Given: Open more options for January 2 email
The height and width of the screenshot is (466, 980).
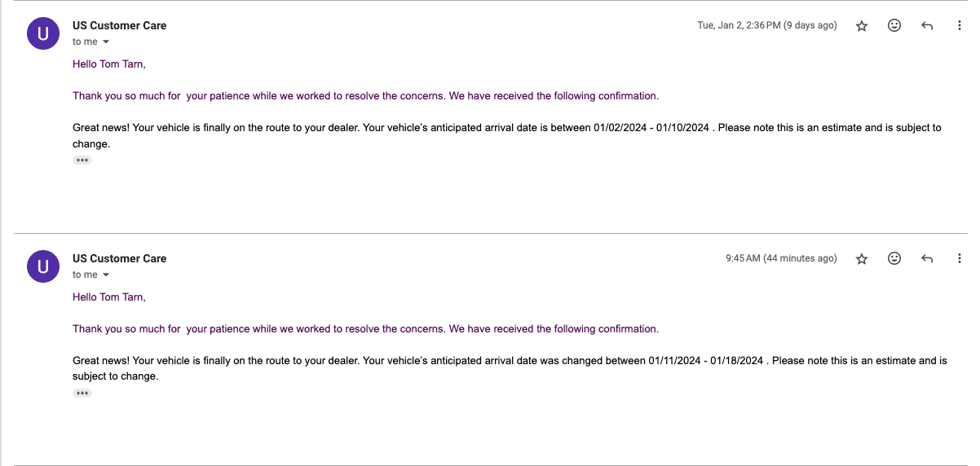Looking at the screenshot, I should [x=960, y=26].
